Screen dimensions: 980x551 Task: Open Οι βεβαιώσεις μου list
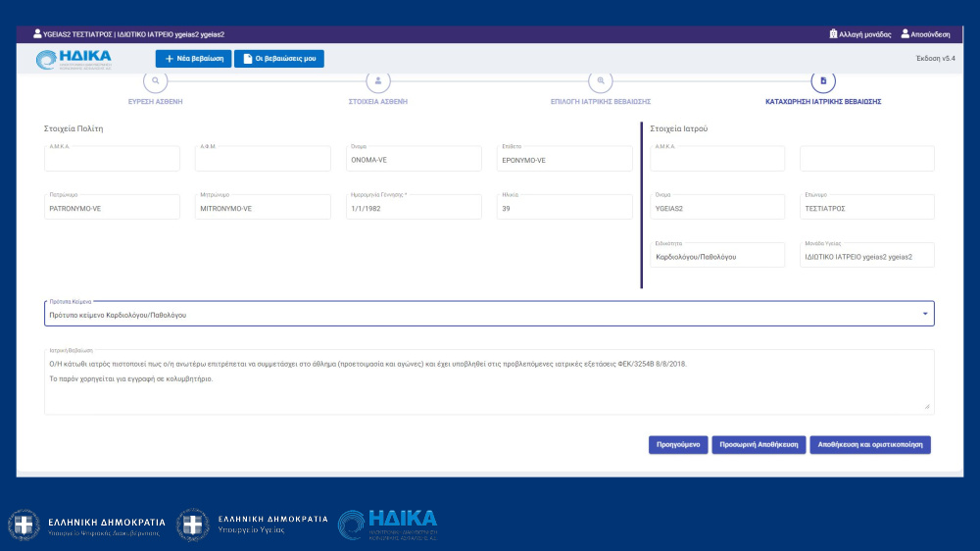(x=278, y=59)
